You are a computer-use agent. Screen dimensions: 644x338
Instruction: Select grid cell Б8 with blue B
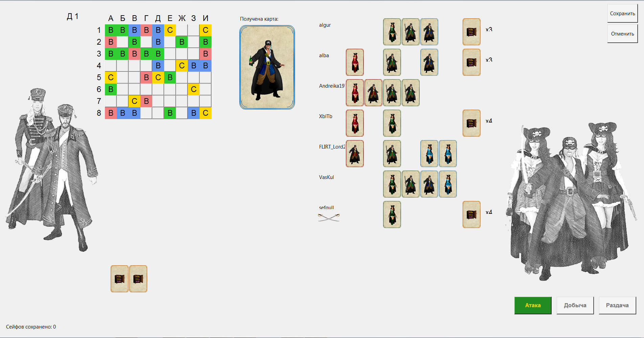(123, 113)
